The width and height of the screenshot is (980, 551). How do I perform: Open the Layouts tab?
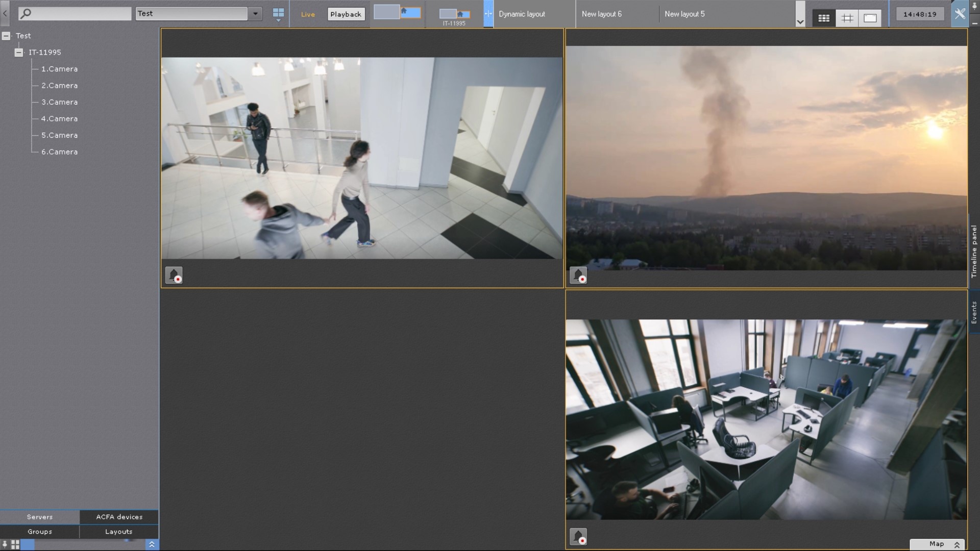(x=118, y=532)
